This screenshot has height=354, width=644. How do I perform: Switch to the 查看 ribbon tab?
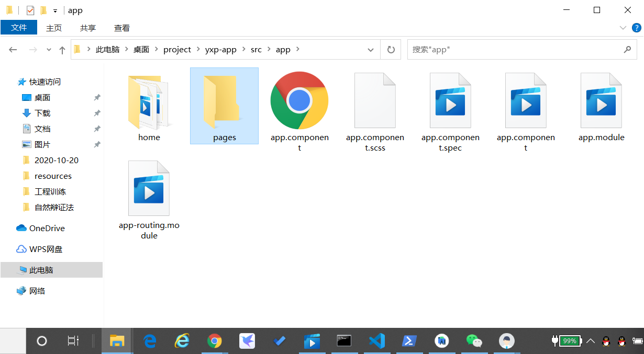[122, 28]
